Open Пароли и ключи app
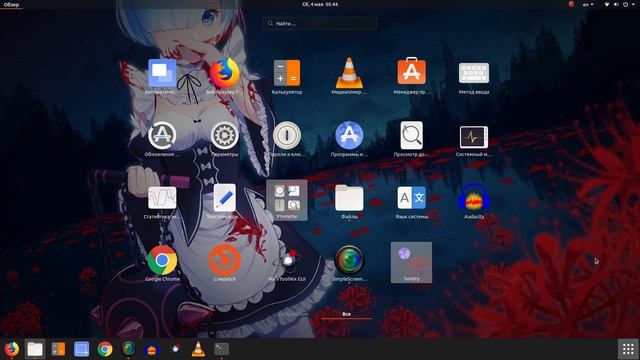The width and height of the screenshot is (640, 360). (287, 135)
